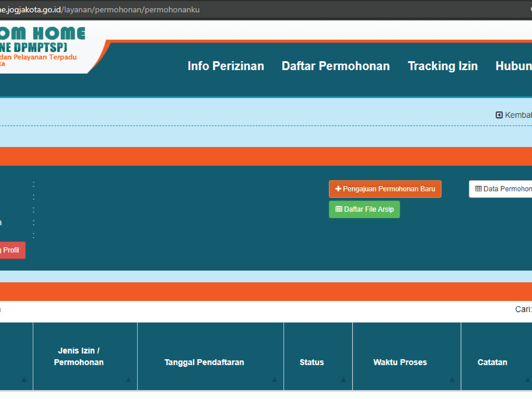The image size is (532, 399).
Task: Click the browser address bar URL
Action: [100, 10]
